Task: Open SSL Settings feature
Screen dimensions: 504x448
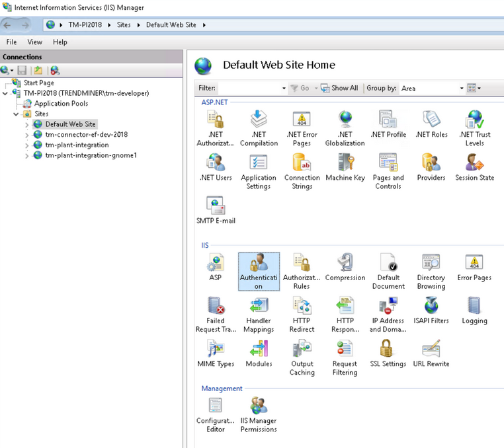Action: tap(388, 349)
